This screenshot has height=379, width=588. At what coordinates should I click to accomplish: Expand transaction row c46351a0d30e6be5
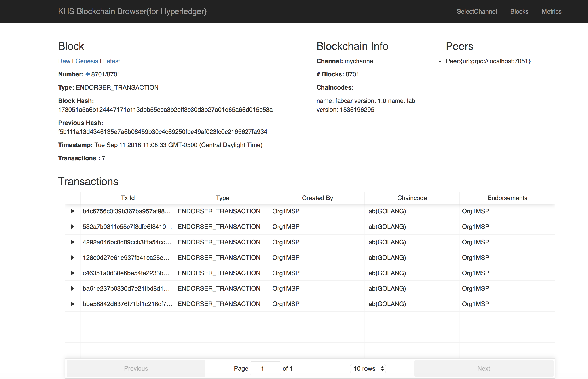pyautogui.click(x=73, y=273)
